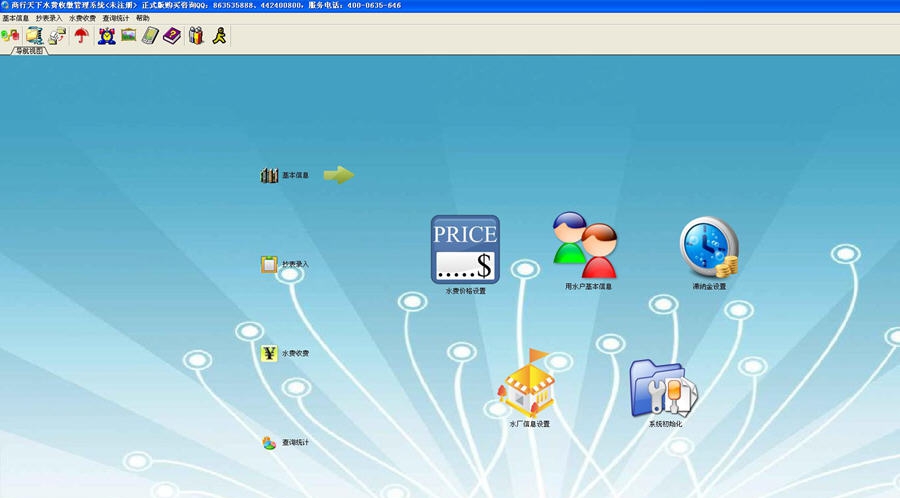The image size is (900, 498).
Task: Open the 水费收费 menu in menu bar
Action: (x=83, y=18)
